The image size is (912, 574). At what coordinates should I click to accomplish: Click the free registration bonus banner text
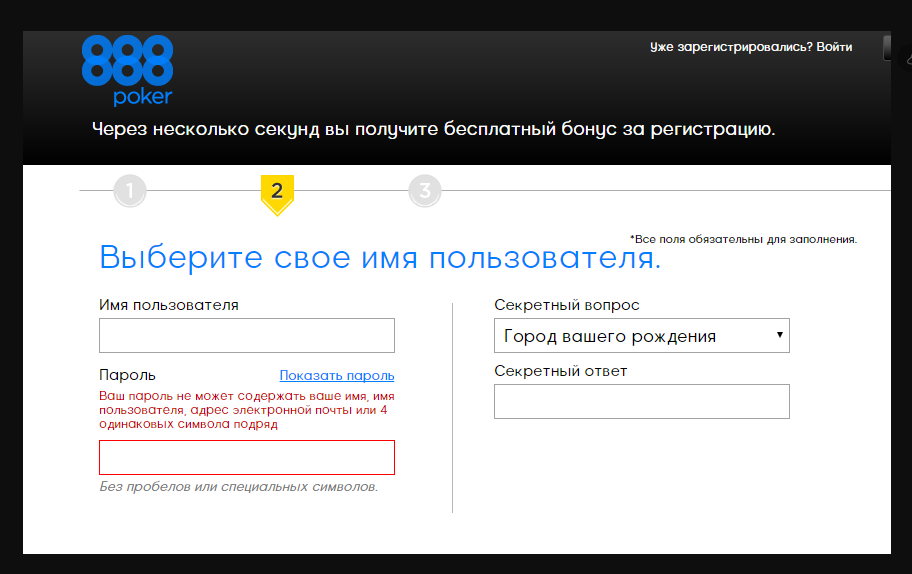click(x=433, y=130)
